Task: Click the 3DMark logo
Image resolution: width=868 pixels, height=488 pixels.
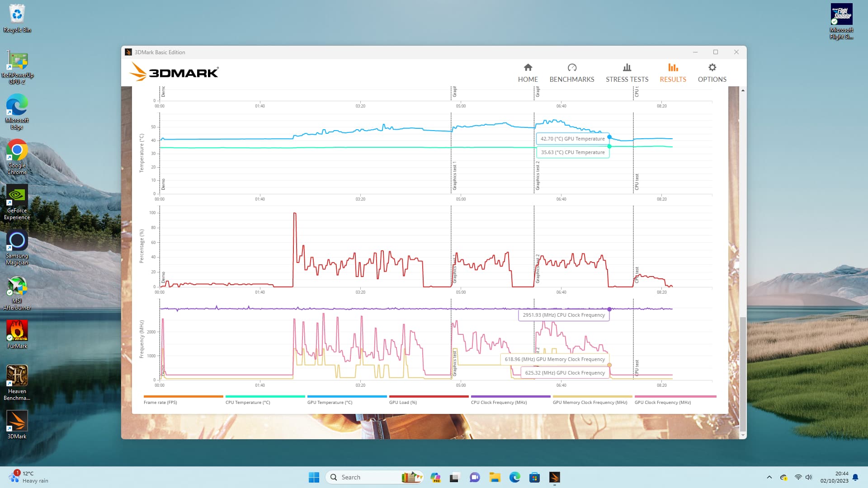Action: pyautogui.click(x=174, y=72)
